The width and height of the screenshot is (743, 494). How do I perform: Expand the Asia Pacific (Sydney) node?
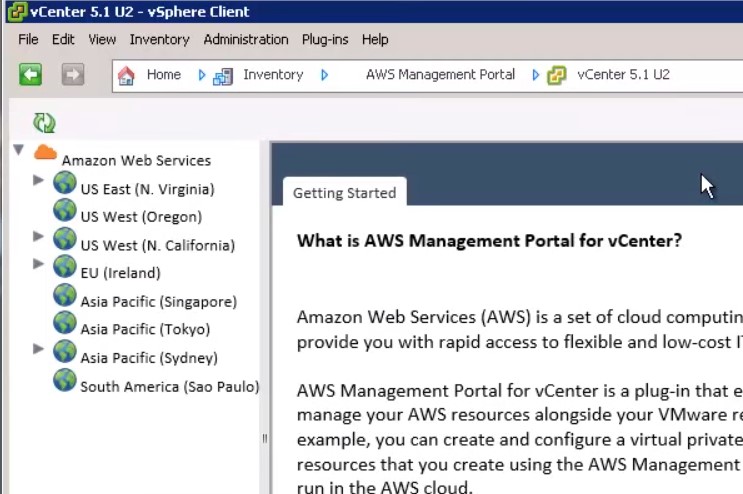[38, 349]
